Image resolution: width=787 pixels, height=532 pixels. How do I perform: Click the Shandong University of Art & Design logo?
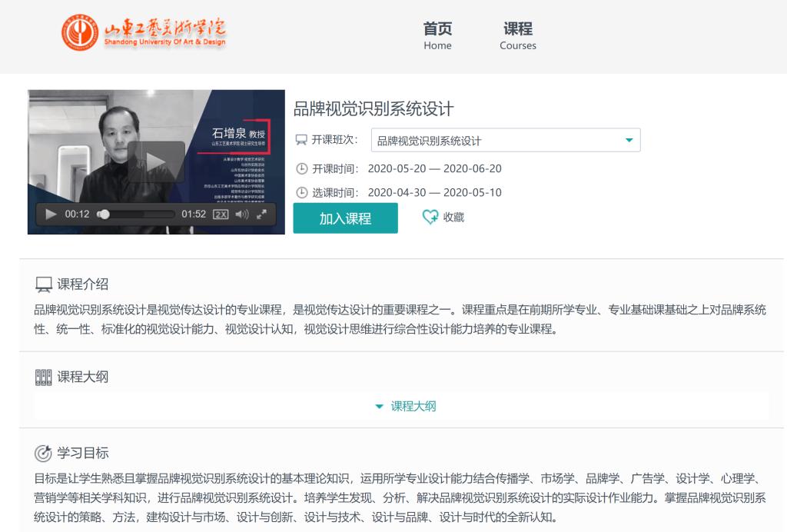click(144, 32)
